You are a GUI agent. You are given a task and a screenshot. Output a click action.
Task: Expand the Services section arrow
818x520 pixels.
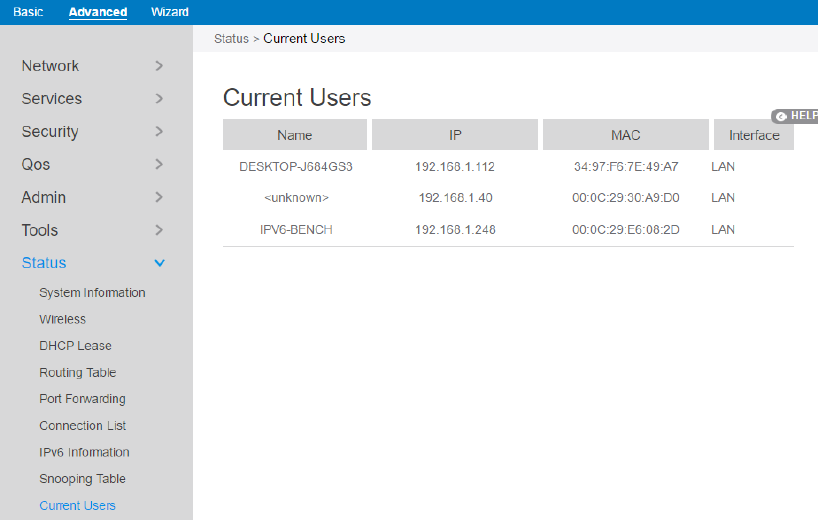pyautogui.click(x=159, y=99)
